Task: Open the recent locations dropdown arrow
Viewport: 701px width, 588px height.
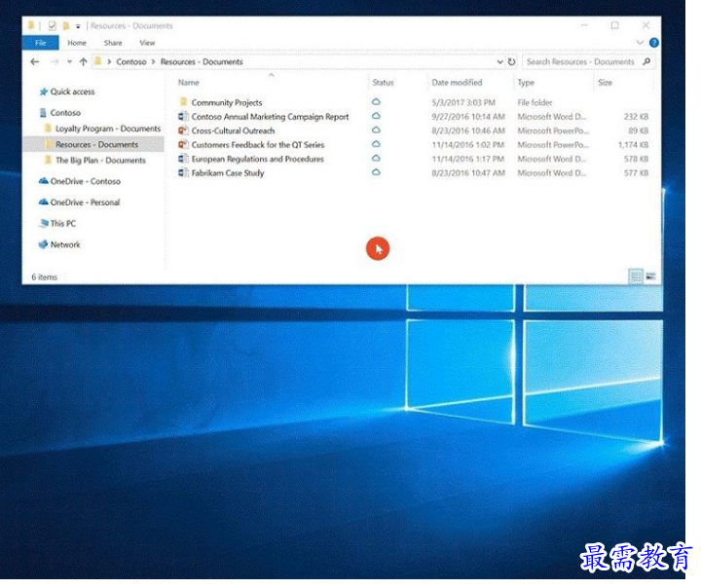Action: [69, 62]
